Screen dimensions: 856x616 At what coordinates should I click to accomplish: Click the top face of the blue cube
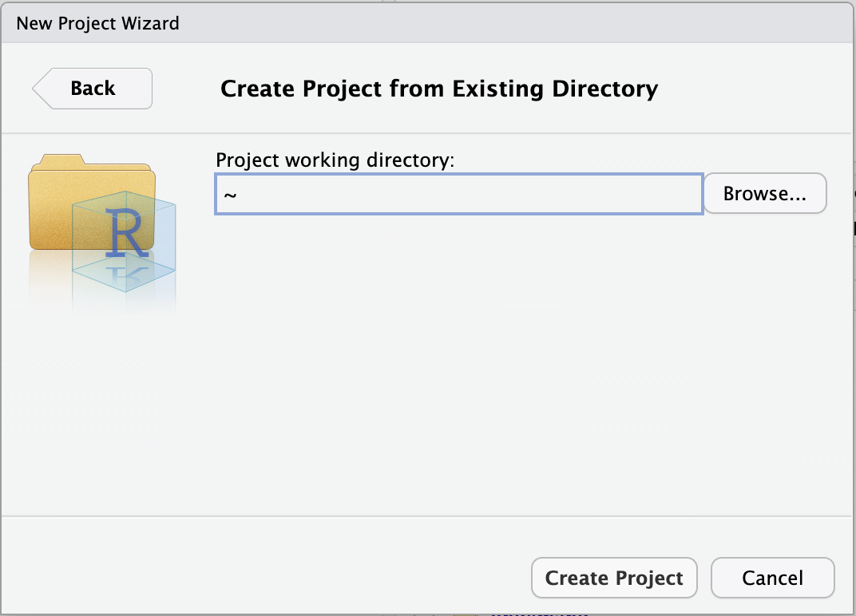[124, 201]
